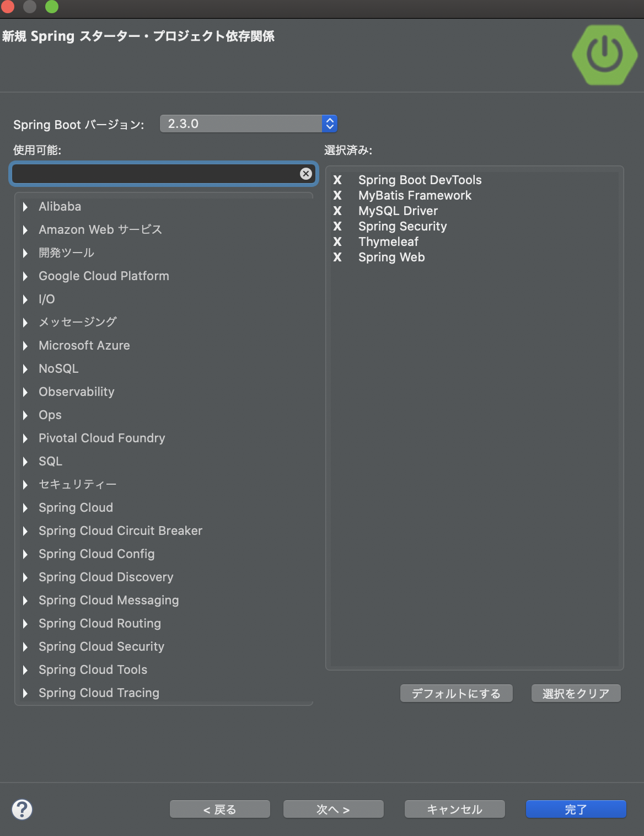The image size is (644, 836).
Task: Click the 完了 finish button
Action: pos(576,809)
